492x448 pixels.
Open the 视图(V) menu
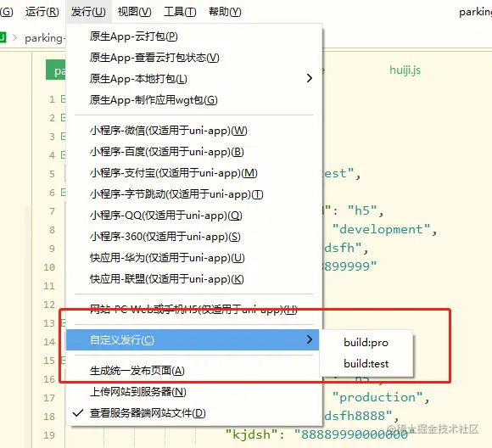[x=134, y=12]
